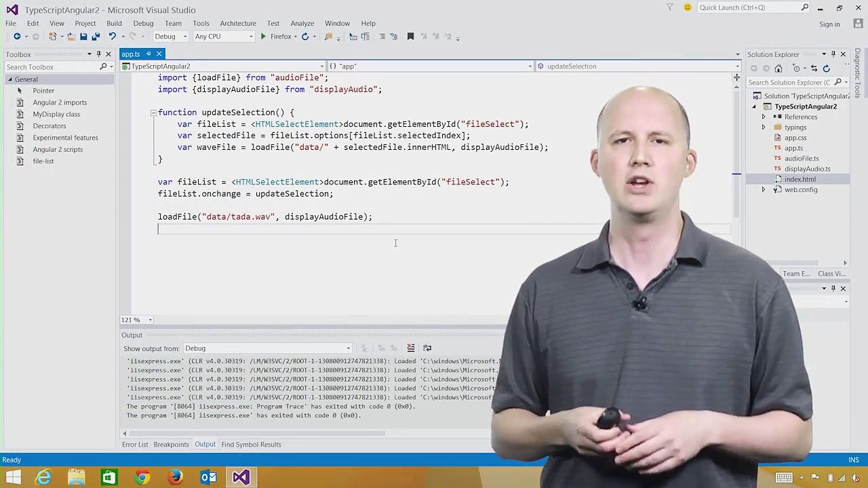Viewport: 868px width, 488px height.
Task: Open Chrome from the taskbar
Action: 142,478
